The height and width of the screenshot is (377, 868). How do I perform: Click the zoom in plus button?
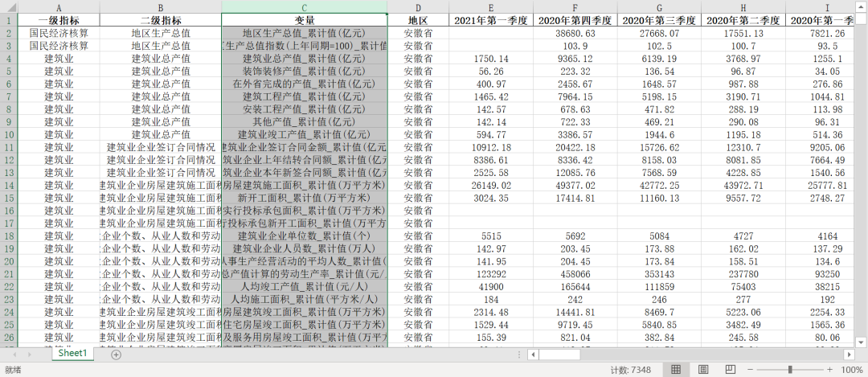(x=829, y=369)
